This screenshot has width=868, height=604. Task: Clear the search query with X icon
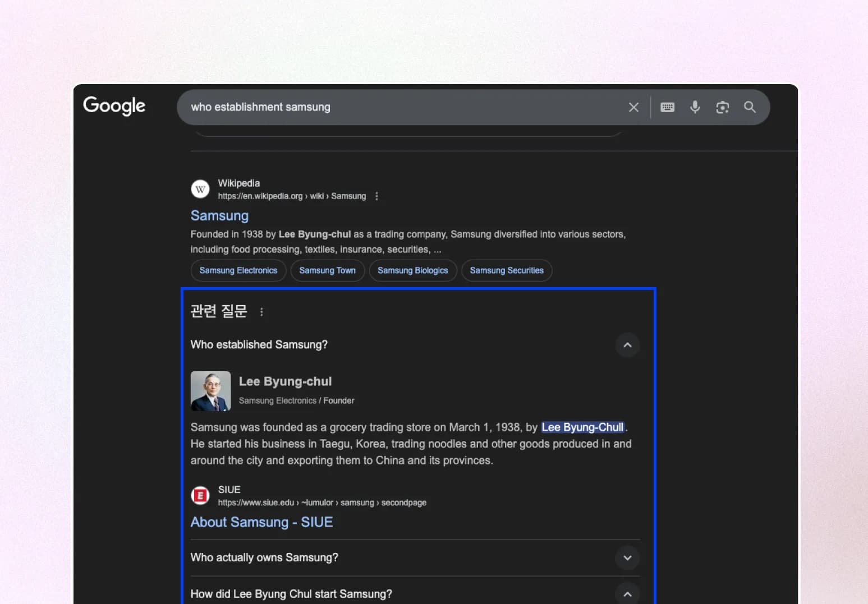pyautogui.click(x=633, y=107)
